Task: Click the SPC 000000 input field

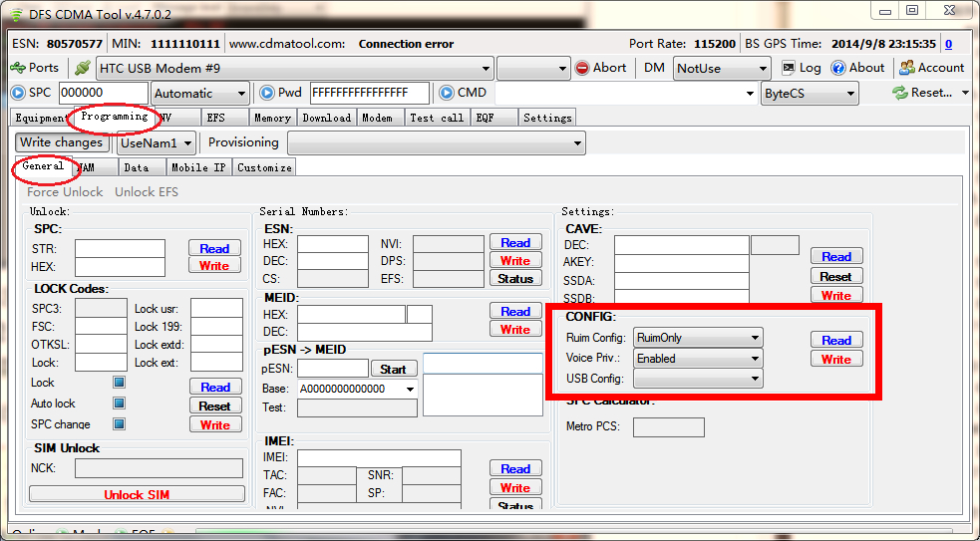Action: (104, 93)
